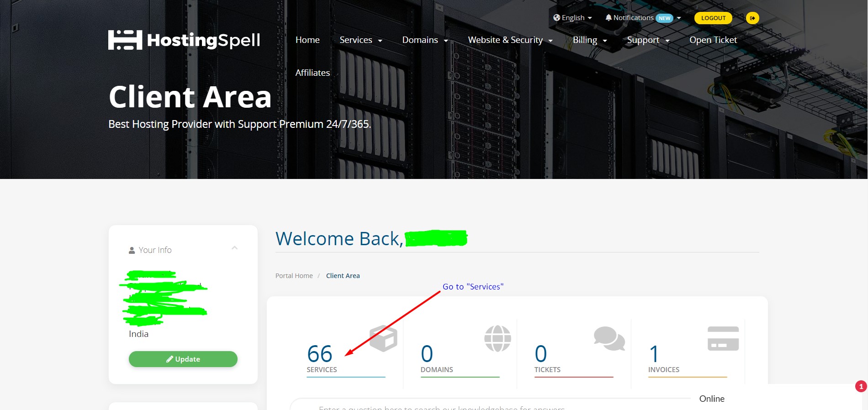View the 1 Invoices stat

(688, 359)
